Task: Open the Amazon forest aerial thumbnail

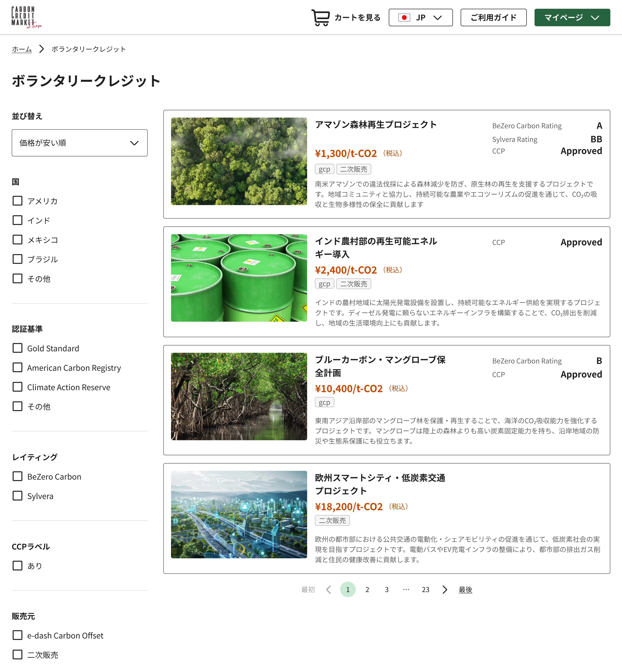Action: pos(239,161)
